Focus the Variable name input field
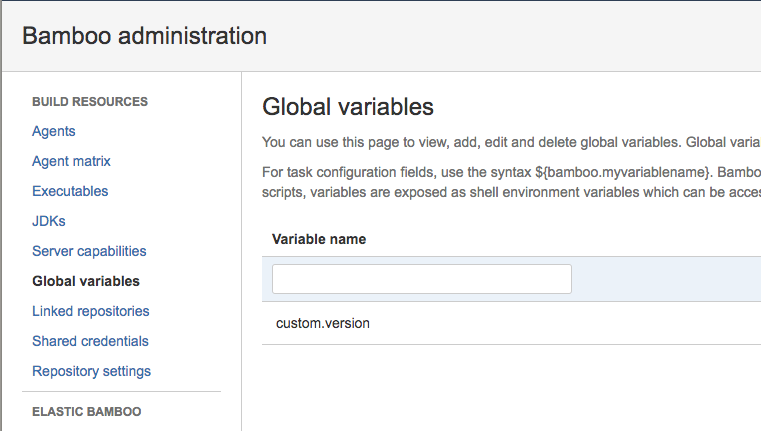The height and width of the screenshot is (431, 761). 421,279
